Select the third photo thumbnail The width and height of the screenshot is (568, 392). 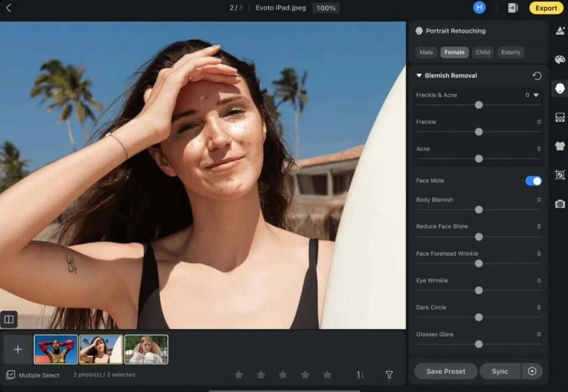pos(146,349)
